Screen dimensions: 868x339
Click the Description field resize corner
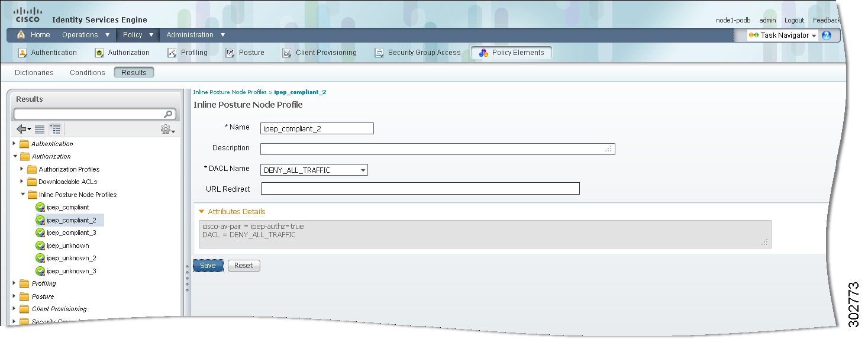click(x=608, y=149)
